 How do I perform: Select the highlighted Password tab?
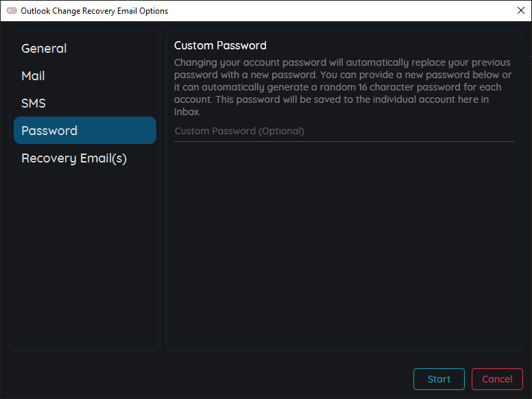click(x=85, y=131)
